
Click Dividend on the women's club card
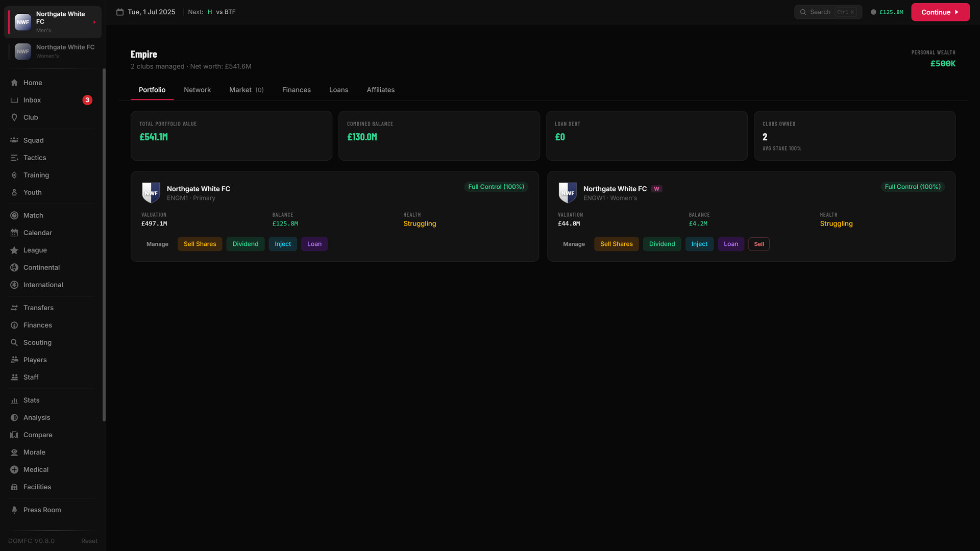(661, 244)
